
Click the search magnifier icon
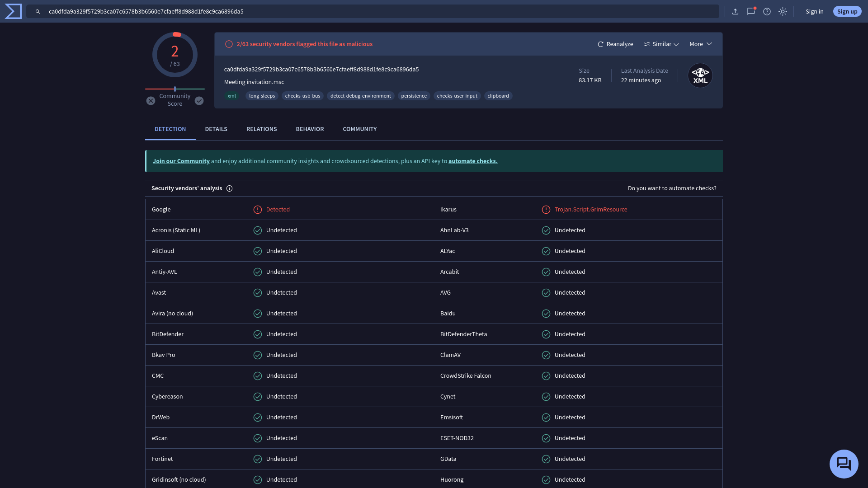point(38,12)
